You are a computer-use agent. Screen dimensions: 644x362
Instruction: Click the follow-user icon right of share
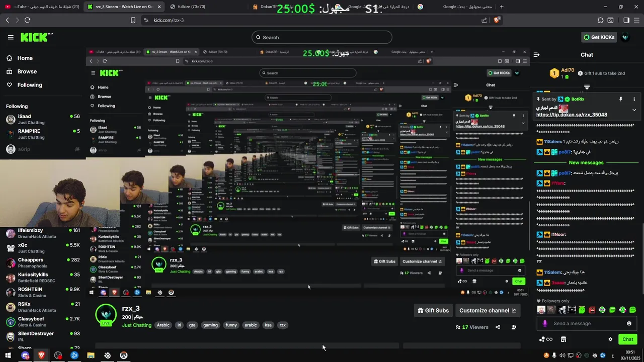514,327
